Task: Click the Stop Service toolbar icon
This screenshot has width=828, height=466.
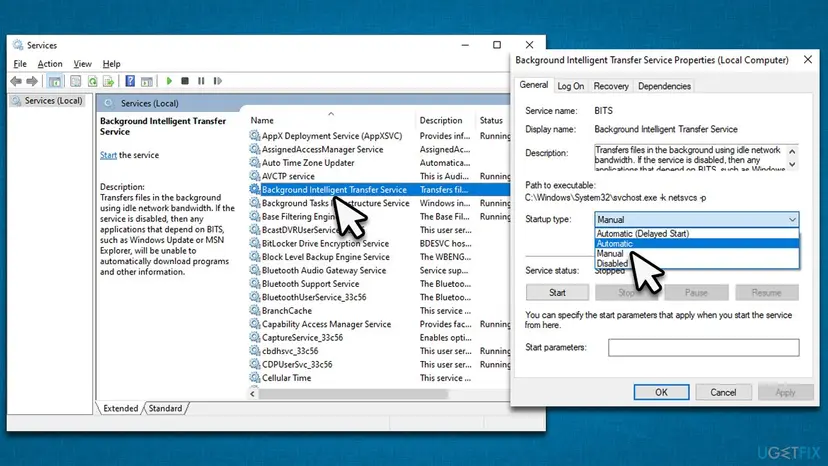Action: 185,81
